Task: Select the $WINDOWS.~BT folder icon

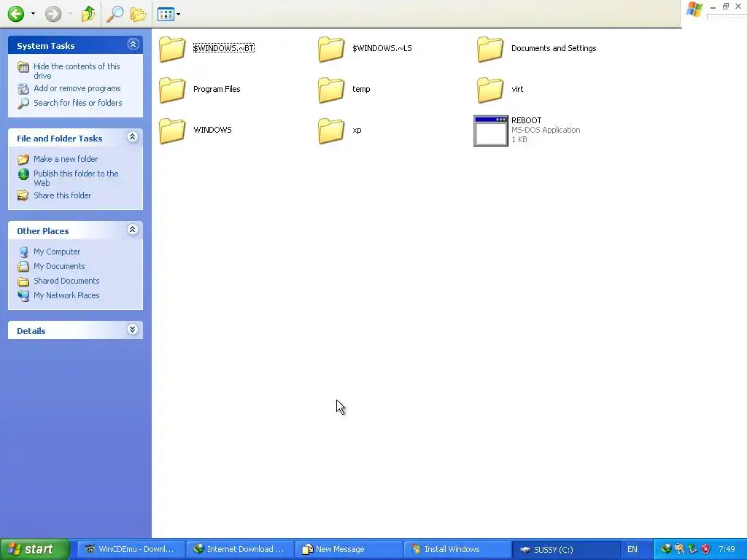Action: pos(172,49)
